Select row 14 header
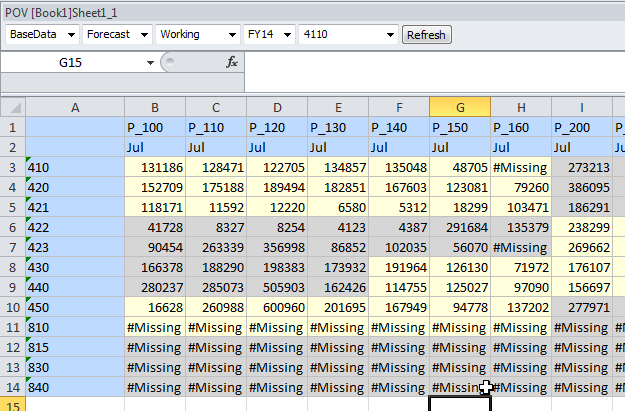The width and height of the screenshot is (625, 411). pyautogui.click(x=13, y=387)
